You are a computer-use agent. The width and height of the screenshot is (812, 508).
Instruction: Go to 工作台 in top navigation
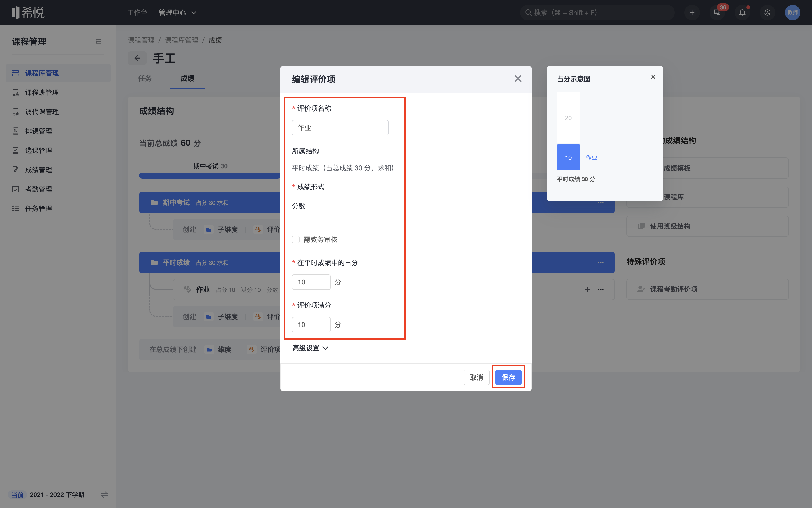137,12
